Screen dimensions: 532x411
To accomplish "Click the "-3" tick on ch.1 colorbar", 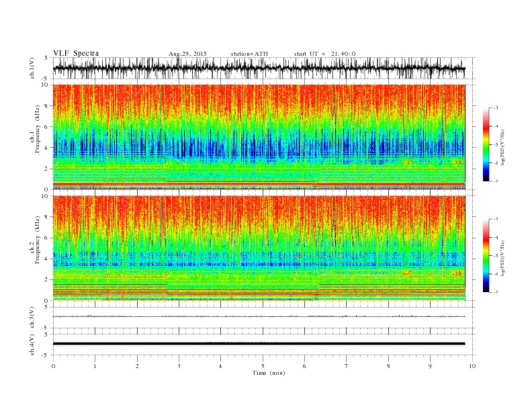I will pyautogui.click(x=496, y=108).
